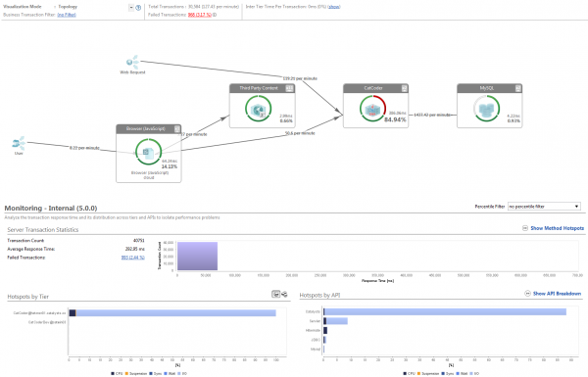Screen dimensions: 588x377
Task: Click the Web Request entry point icon
Action: [x=132, y=62]
